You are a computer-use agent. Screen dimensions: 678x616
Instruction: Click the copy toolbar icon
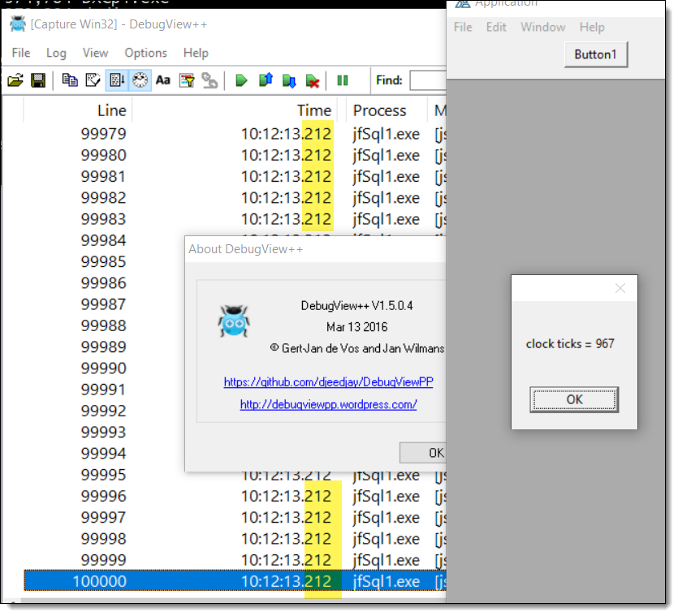click(70, 80)
